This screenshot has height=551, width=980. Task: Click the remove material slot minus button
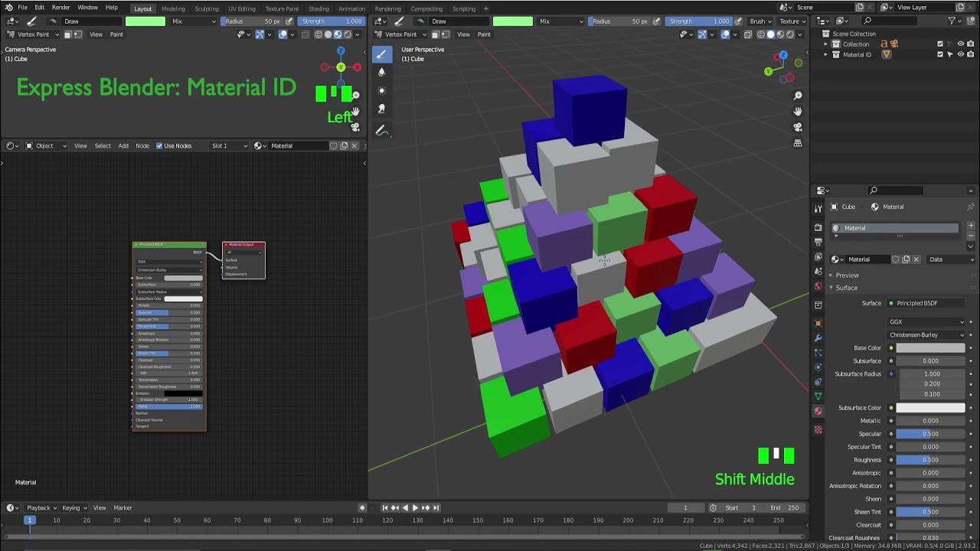click(x=971, y=236)
